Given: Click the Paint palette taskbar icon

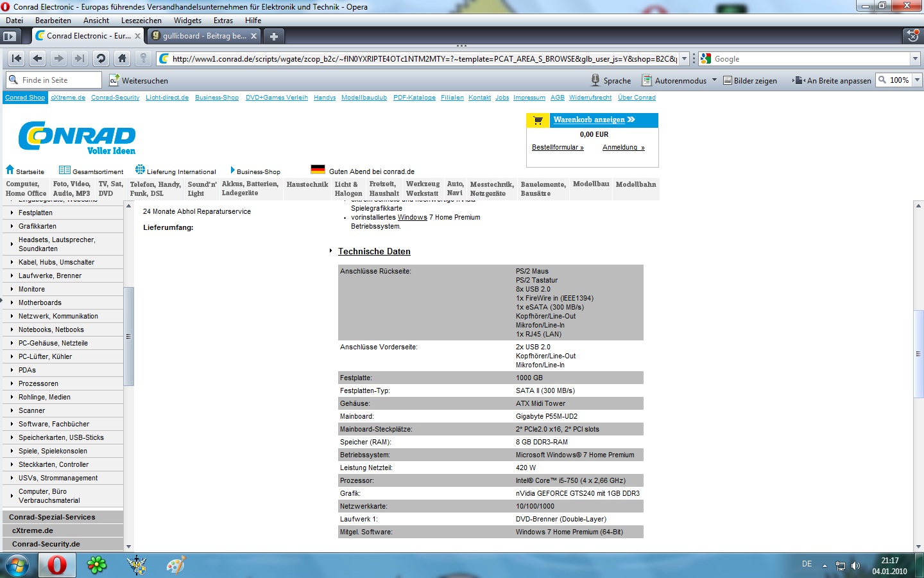Looking at the screenshot, I should pyautogui.click(x=175, y=565).
